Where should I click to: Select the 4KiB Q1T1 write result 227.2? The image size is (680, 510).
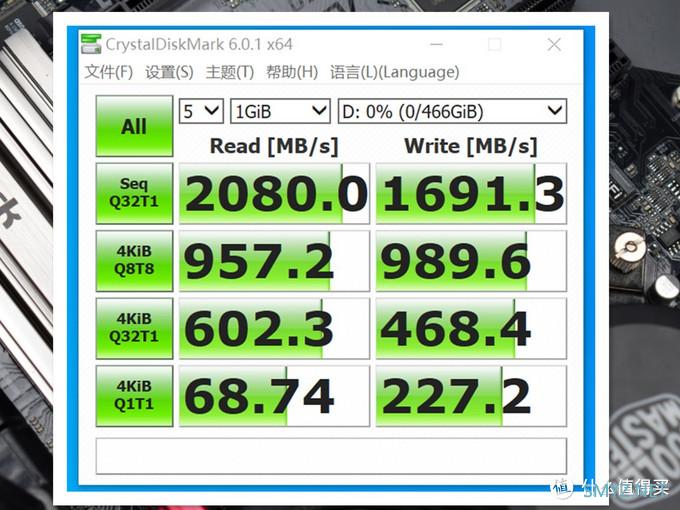pos(471,396)
